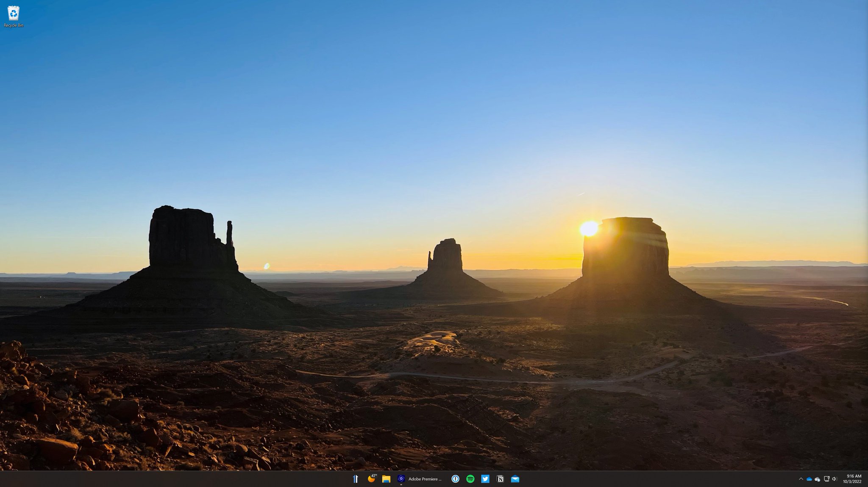Viewport: 868px width, 487px height.
Task: Open 1Password from the taskbar
Action: point(455,479)
